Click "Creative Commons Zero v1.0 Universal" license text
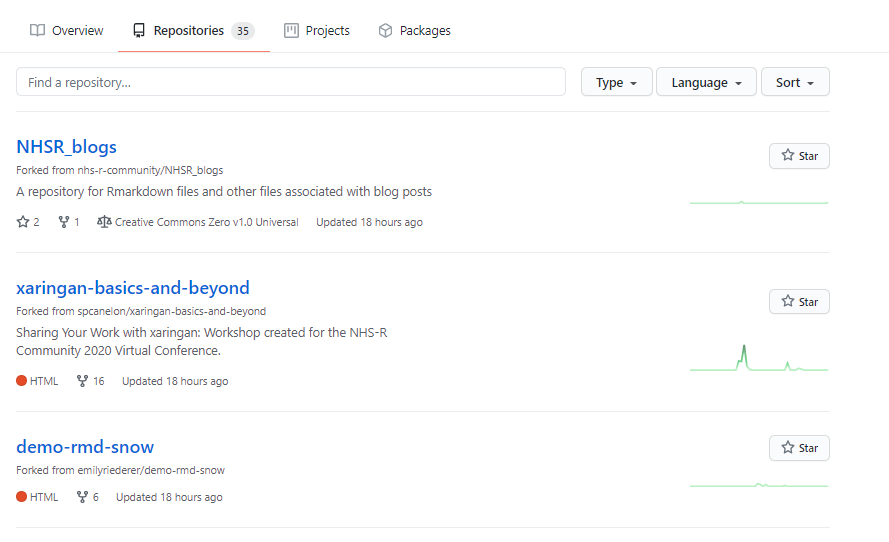 pyautogui.click(x=206, y=222)
